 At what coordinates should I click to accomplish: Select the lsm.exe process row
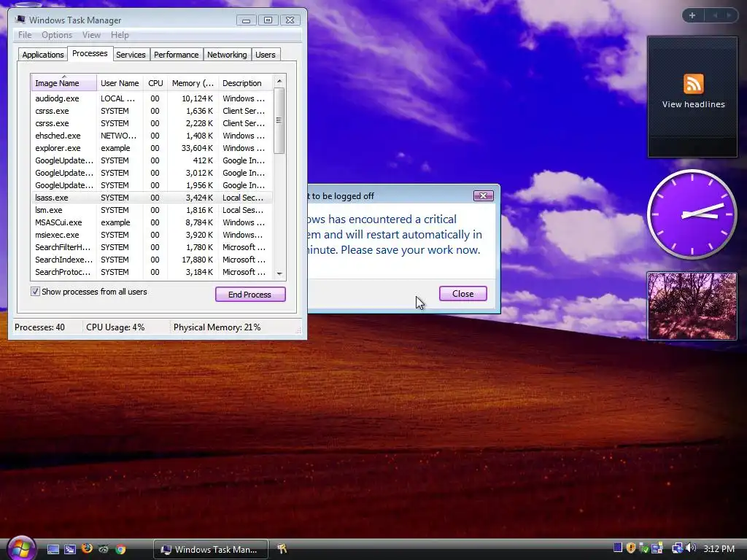(152, 210)
